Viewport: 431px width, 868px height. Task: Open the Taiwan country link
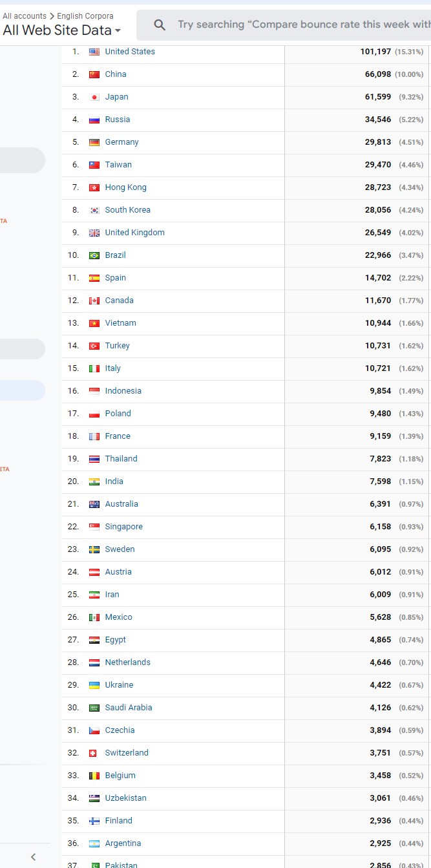118,165
